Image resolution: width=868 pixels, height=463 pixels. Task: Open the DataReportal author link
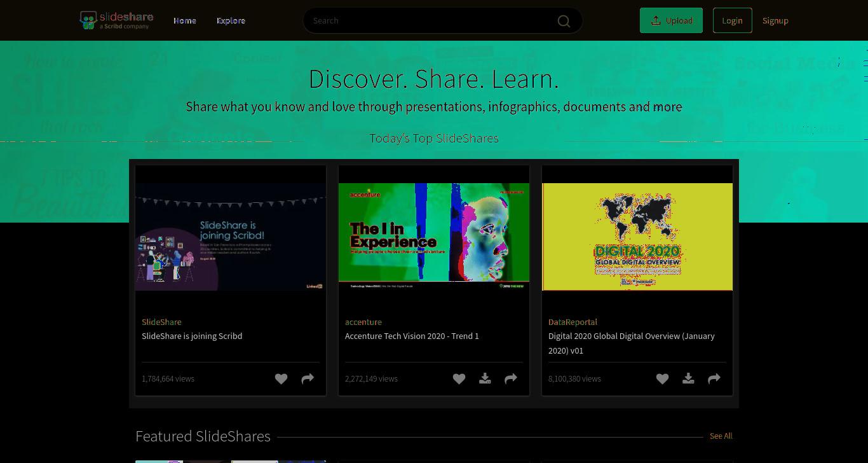[x=573, y=322]
